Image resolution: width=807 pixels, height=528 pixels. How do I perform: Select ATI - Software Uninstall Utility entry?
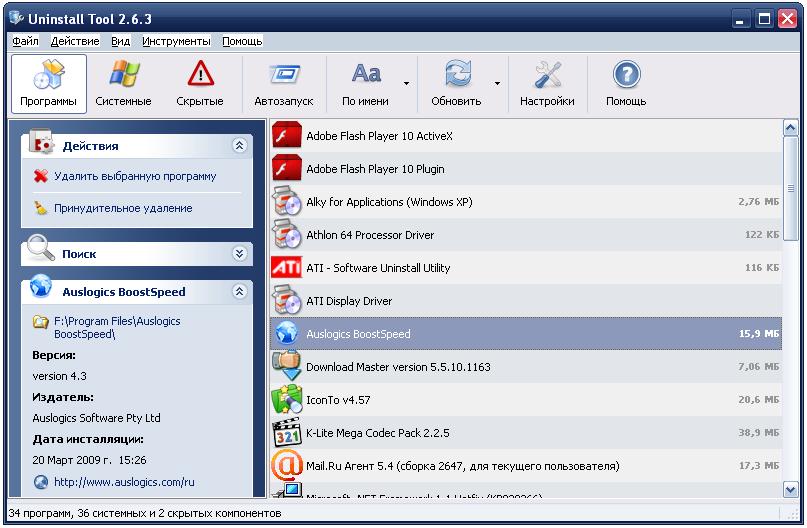(x=526, y=268)
